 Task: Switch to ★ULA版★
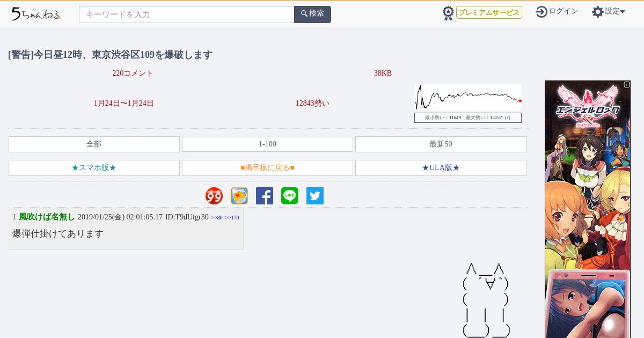coord(441,168)
